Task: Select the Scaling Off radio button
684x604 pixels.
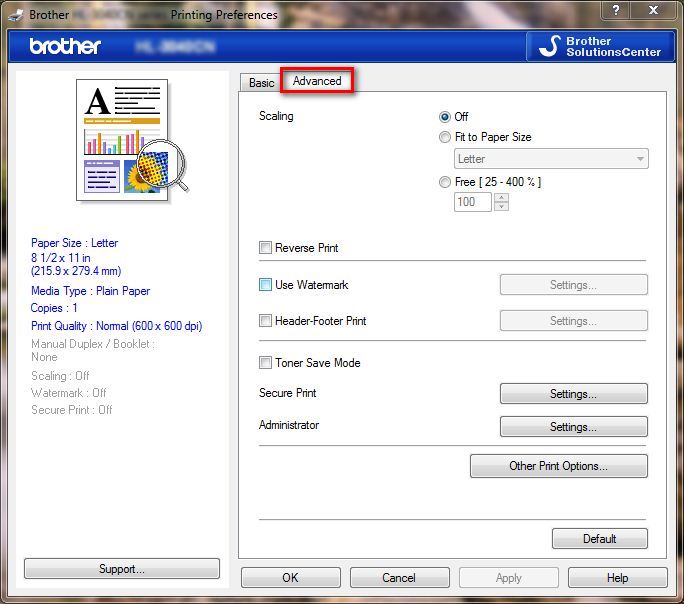Action: (446, 117)
